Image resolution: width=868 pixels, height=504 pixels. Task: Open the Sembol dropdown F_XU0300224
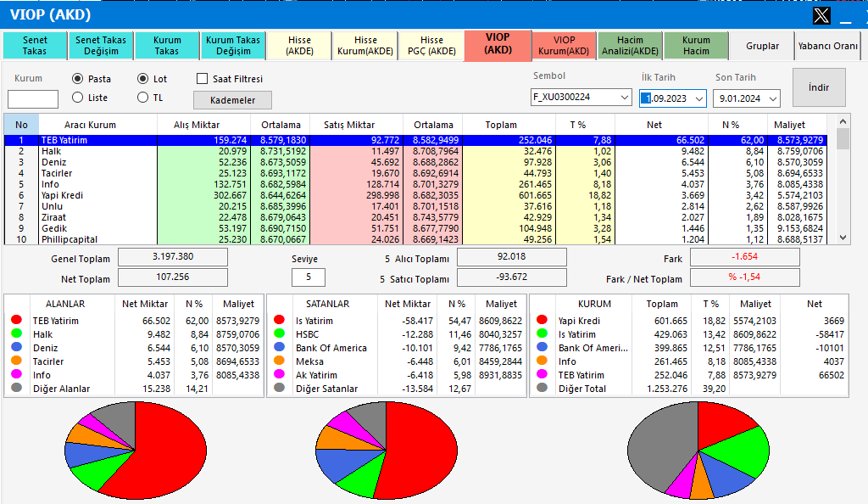pos(625,97)
